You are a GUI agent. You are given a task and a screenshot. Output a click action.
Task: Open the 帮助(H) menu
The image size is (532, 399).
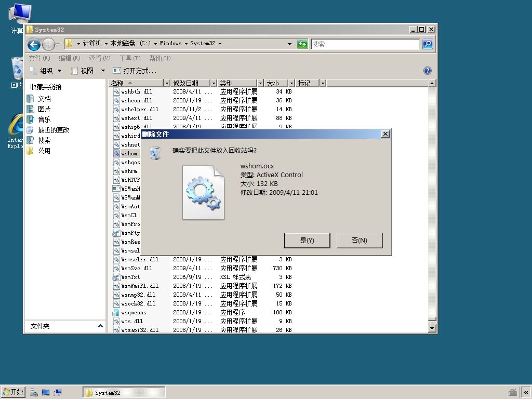(x=160, y=58)
